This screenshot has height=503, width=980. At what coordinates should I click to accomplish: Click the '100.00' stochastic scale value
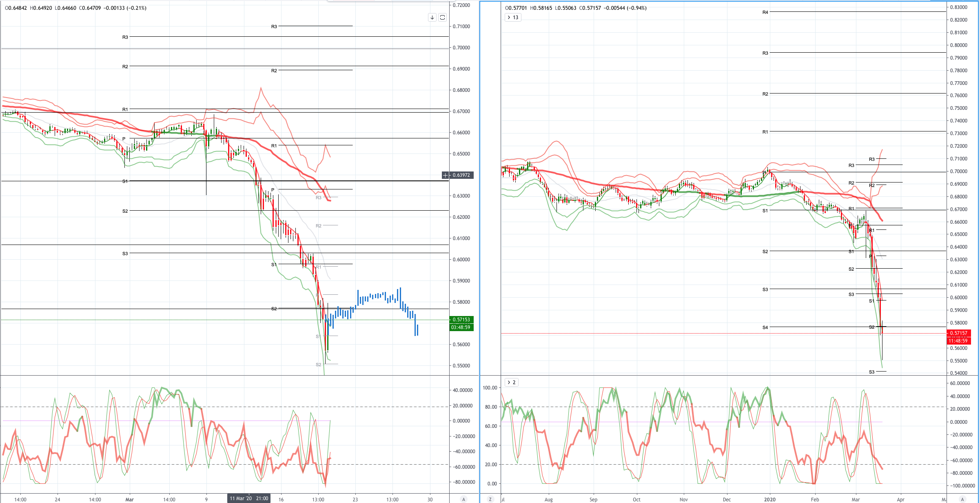tap(490, 388)
